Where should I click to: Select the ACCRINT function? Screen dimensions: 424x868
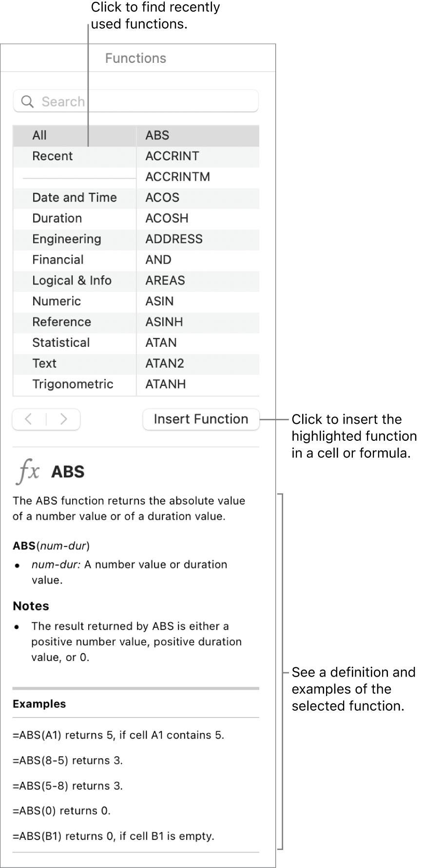[172, 156]
